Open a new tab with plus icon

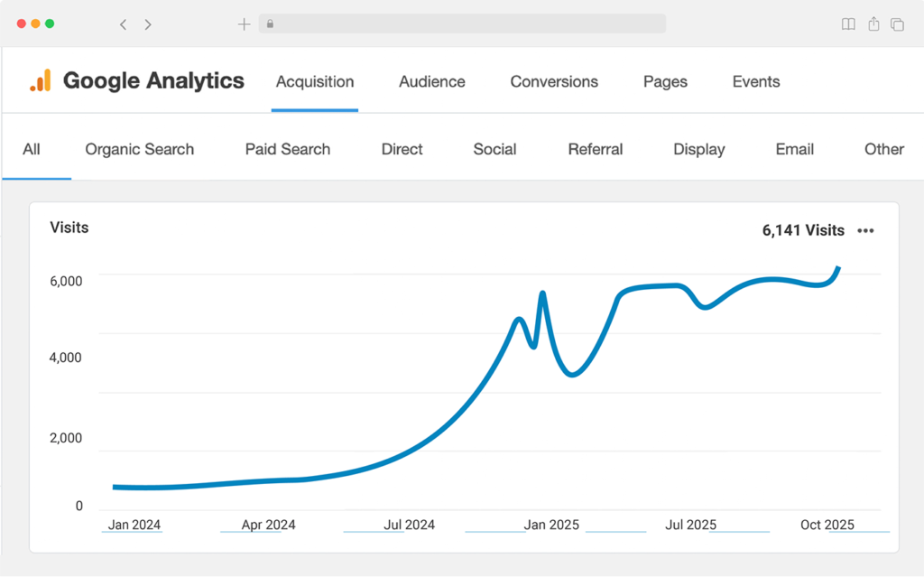coord(244,24)
